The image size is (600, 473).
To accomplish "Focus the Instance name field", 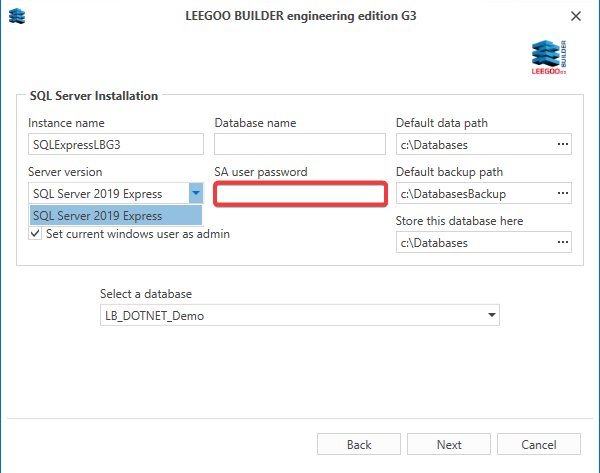I will click(116, 144).
